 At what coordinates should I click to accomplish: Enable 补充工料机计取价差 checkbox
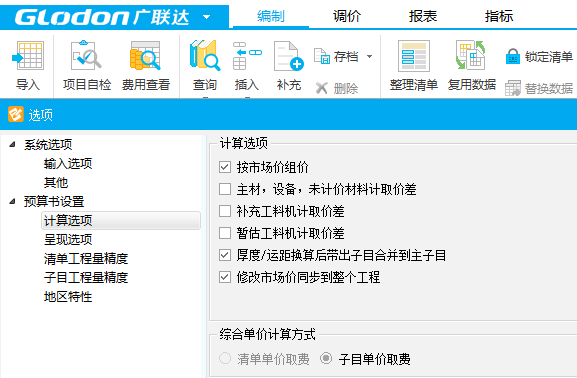click(225, 211)
